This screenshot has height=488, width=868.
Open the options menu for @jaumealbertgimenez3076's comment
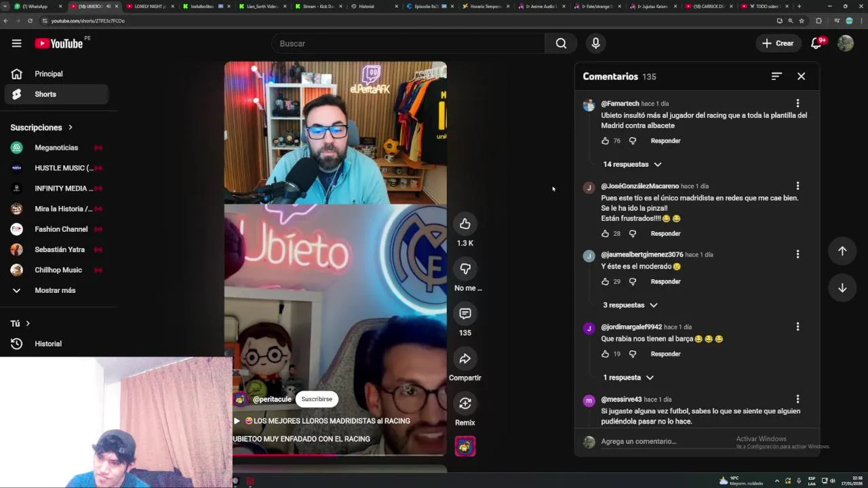pyautogui.click(x=797, y=254)
